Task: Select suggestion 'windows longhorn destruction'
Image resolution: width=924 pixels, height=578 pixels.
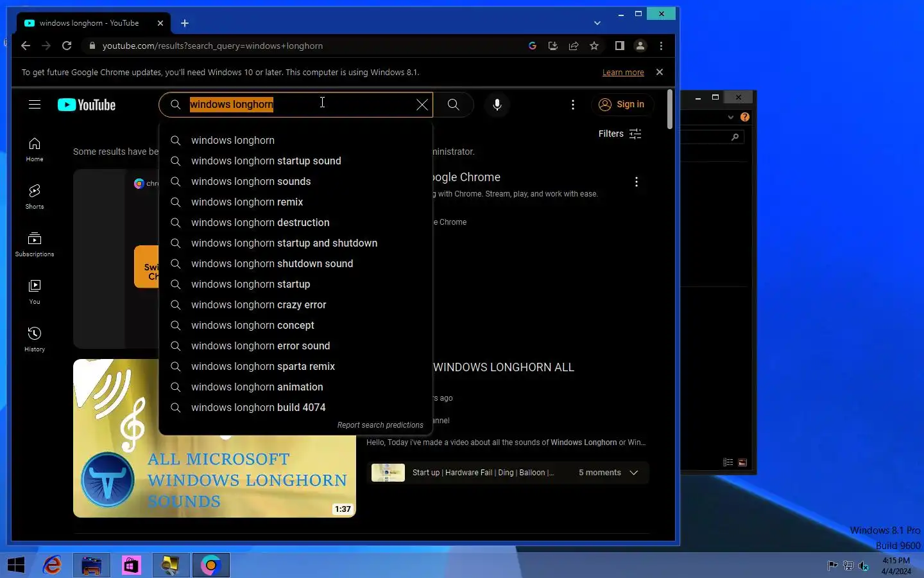Action: (296, 223)
